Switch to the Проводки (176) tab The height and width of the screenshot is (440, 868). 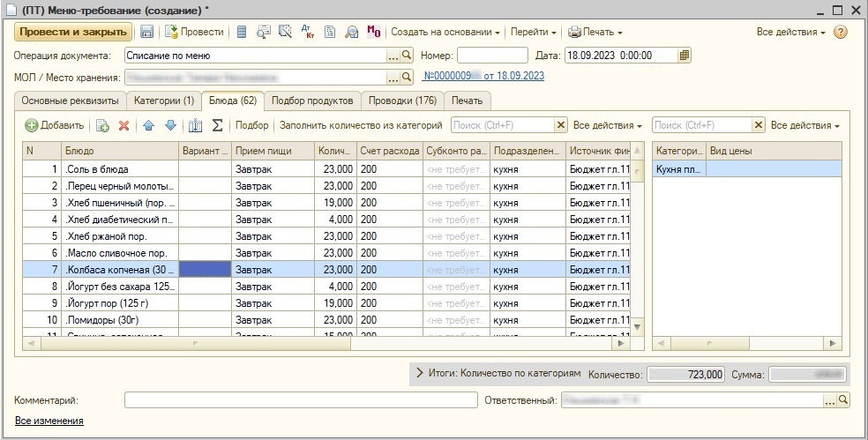coord(401,101)
